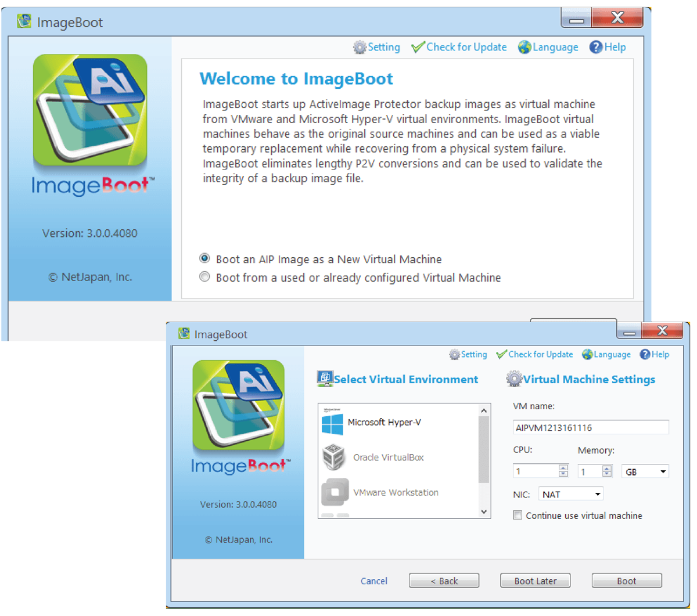The height and width of the screenshot is (616, 697).
Task: Click the Boot button
Action: 627,581
